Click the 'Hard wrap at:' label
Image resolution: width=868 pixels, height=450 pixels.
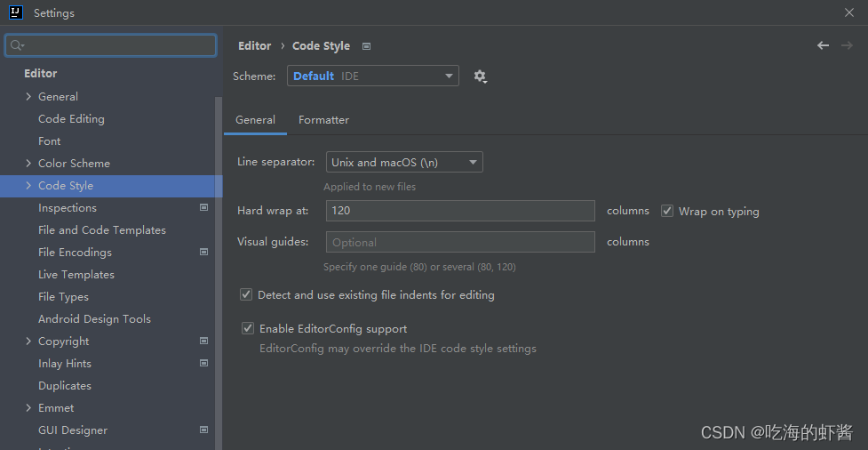[x=273, y=211]
